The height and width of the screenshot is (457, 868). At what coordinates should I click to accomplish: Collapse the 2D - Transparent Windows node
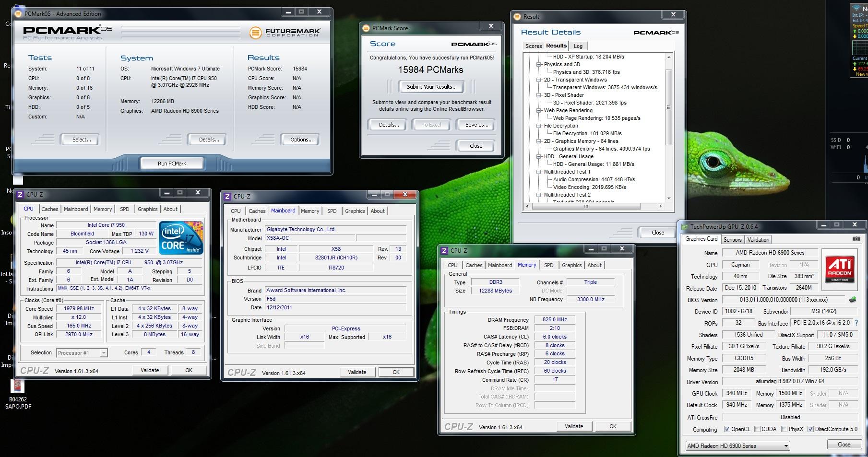[539, 80]
